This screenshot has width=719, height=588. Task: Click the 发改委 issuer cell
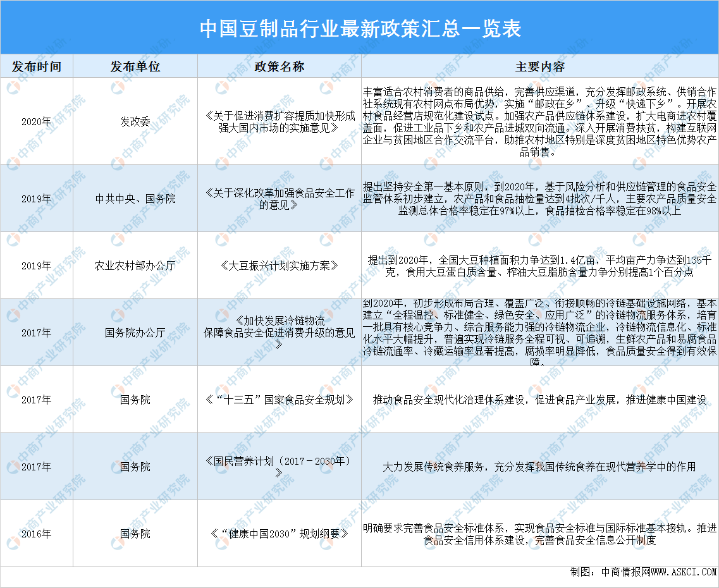point(135,121)
